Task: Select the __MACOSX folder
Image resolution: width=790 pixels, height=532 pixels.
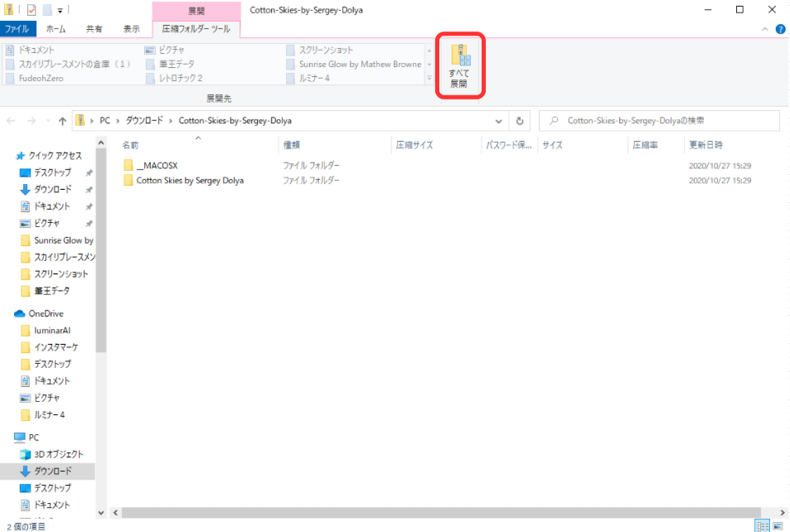Action: [157, 165]
